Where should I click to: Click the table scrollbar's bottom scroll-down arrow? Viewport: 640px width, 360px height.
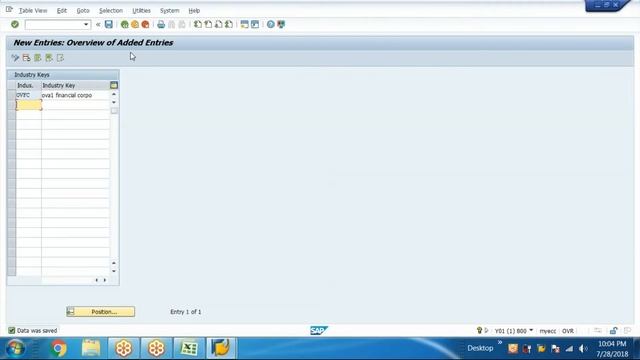coord(114,271)
